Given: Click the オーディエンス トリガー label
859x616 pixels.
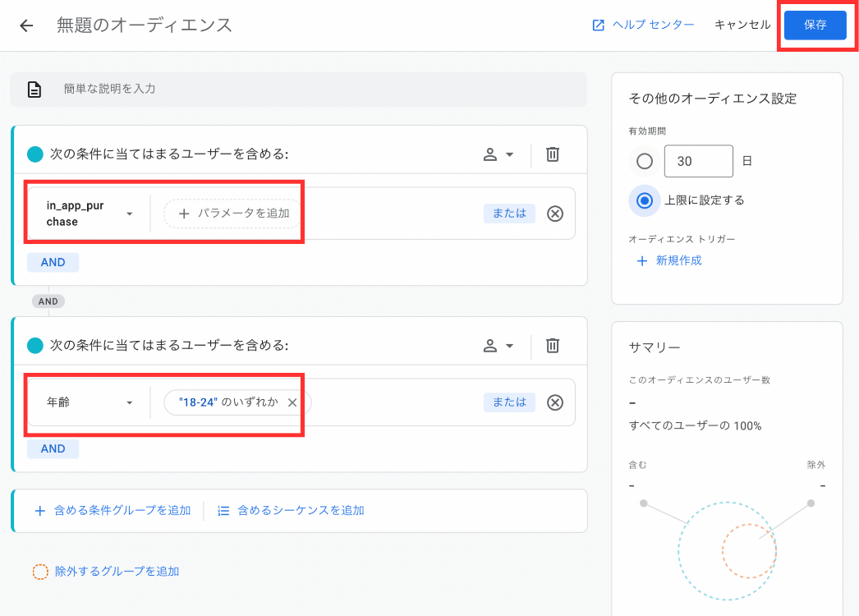Looking at the screenshot, I should (x=682, y=240).
